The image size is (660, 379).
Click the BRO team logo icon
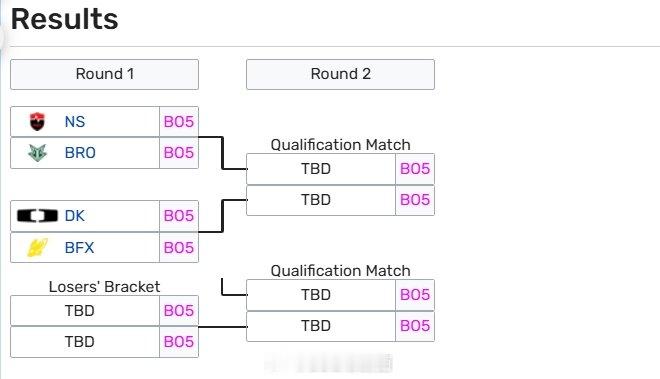37,152
